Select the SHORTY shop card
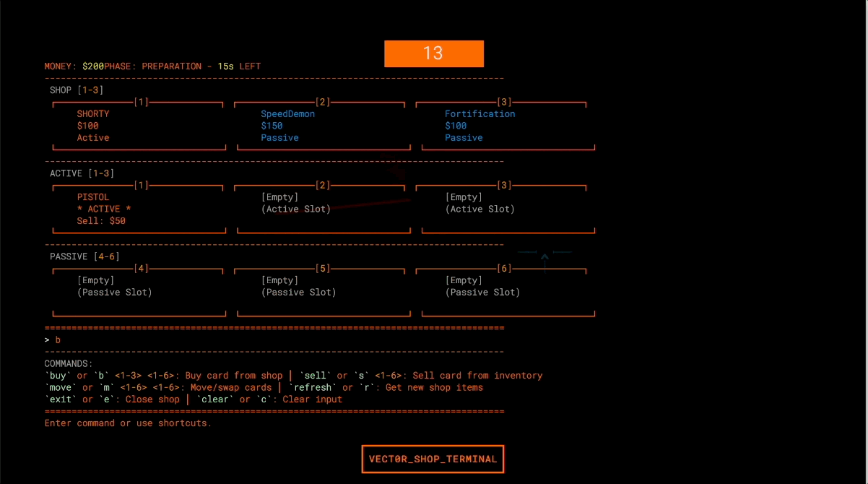Image resolution: width=868 pixels, height=484 pixels. point(139,126)
